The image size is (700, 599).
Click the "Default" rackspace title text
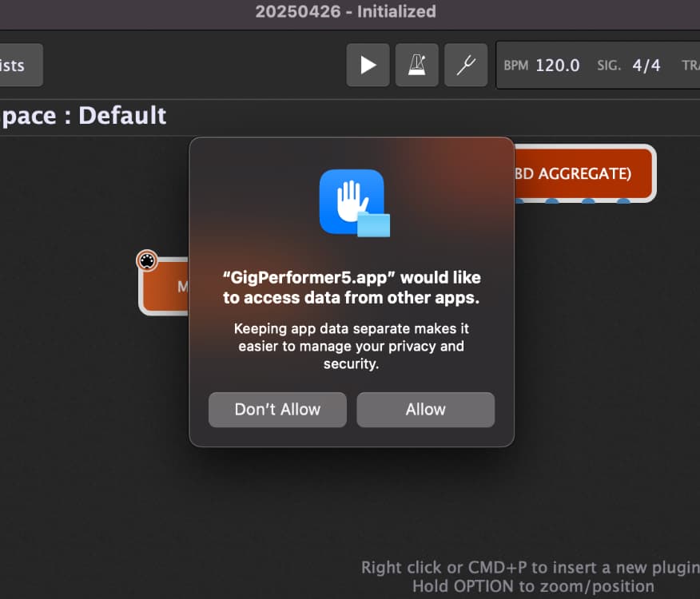[122, 116]
